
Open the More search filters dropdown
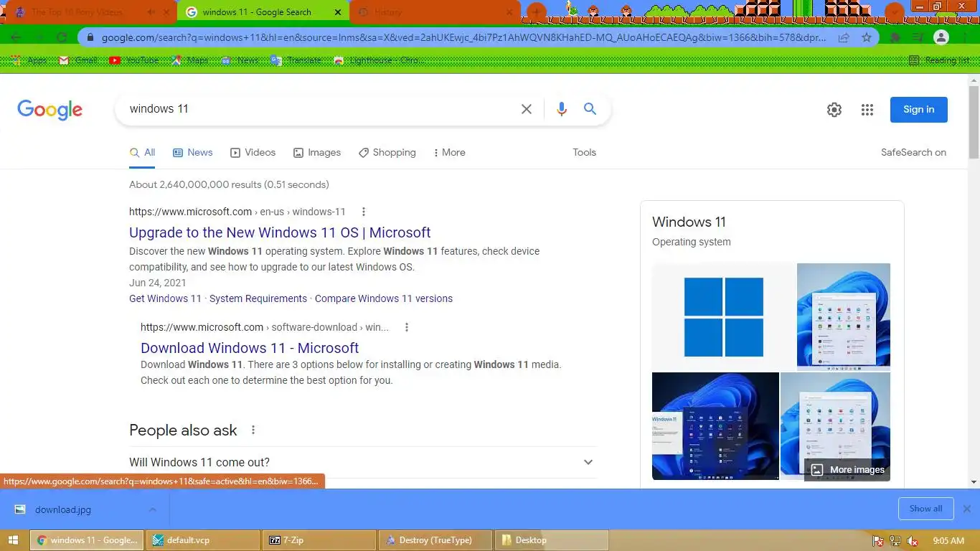(x=449, y=152)
